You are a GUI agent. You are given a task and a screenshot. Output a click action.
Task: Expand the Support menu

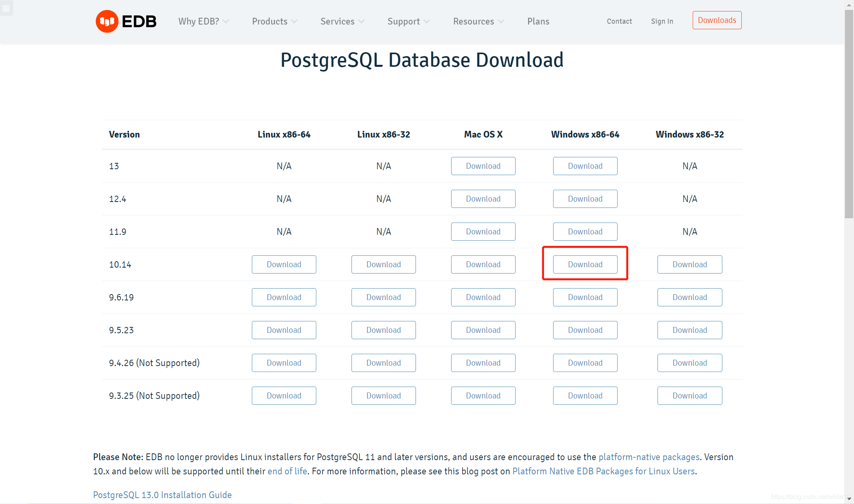(x=408, y=21)
